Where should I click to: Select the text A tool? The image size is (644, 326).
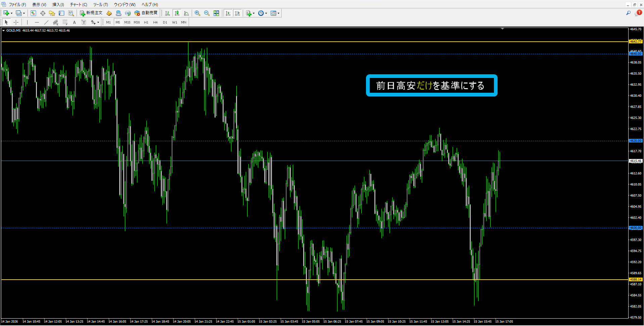click(x=75, y=22)
